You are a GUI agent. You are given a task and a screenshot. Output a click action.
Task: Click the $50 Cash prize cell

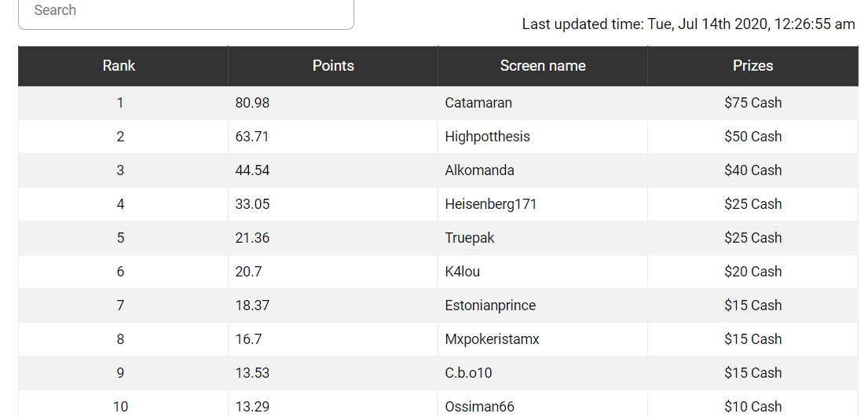[753, 137]
